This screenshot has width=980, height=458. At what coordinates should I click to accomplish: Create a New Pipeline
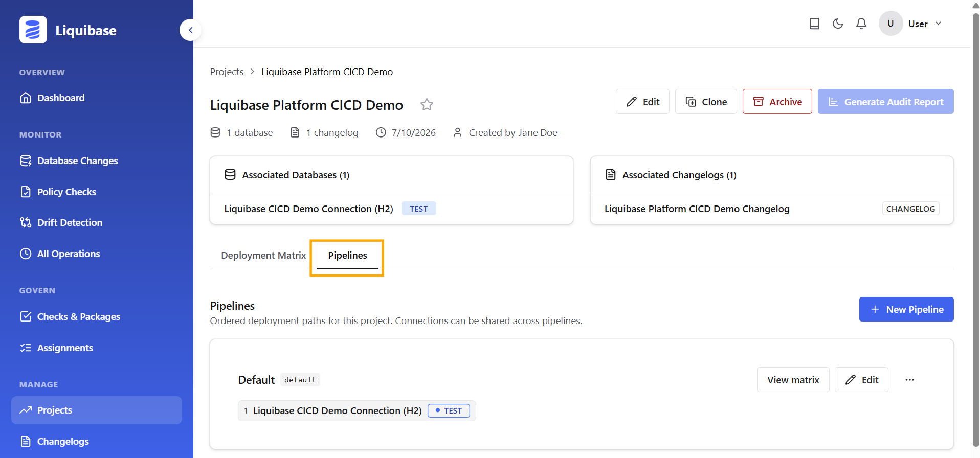[906, 309]
